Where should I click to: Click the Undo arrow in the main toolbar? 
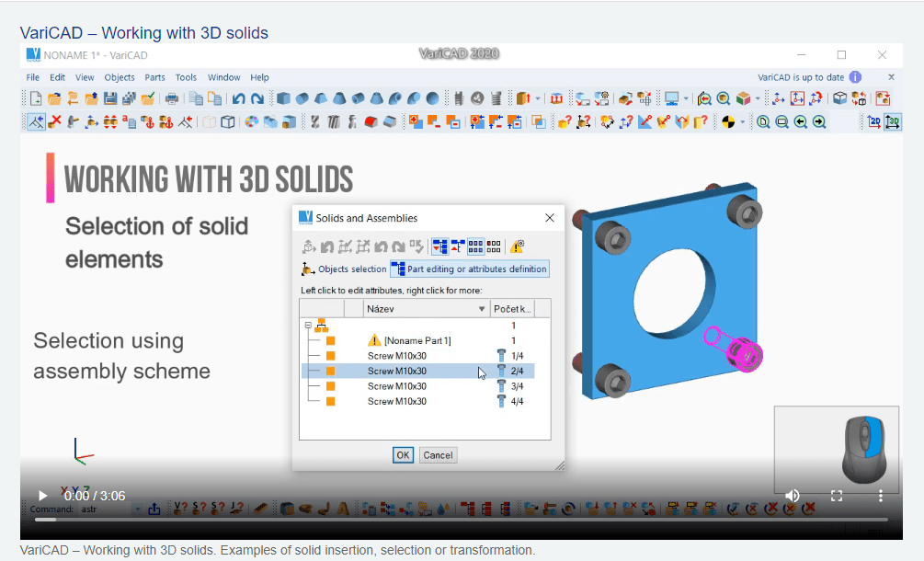(238, 98)
